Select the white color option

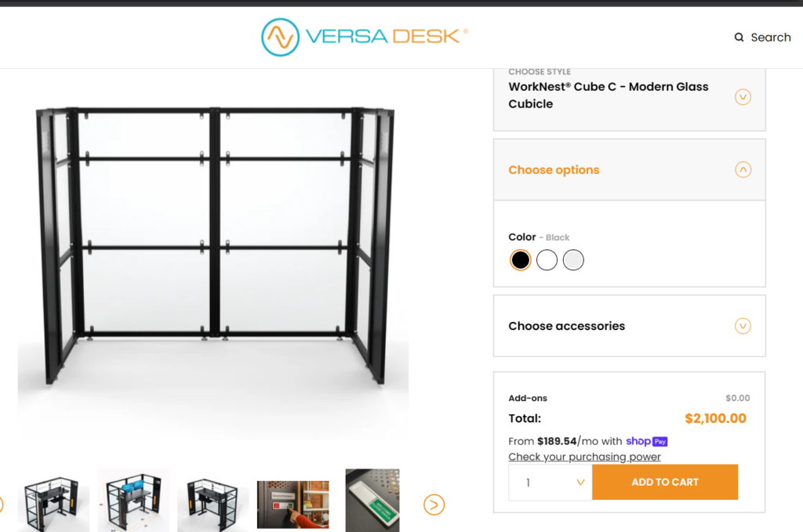pyautogui.click(x=547, y=260)
